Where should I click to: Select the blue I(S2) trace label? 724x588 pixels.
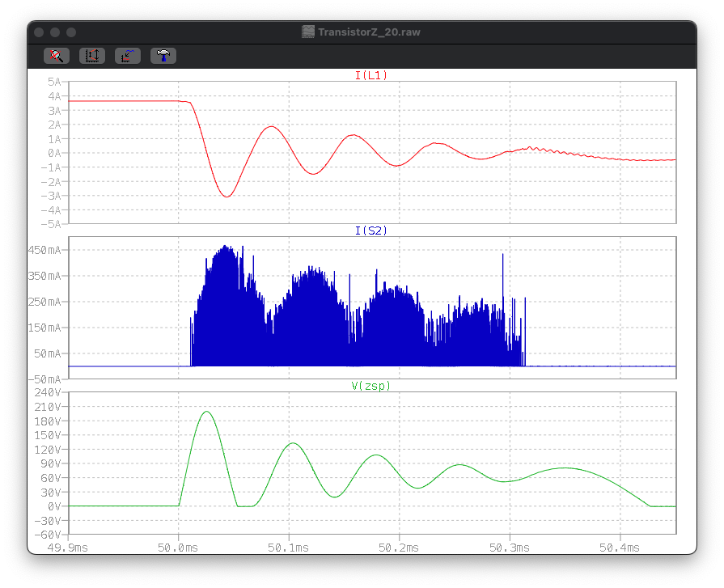[371, 231]
